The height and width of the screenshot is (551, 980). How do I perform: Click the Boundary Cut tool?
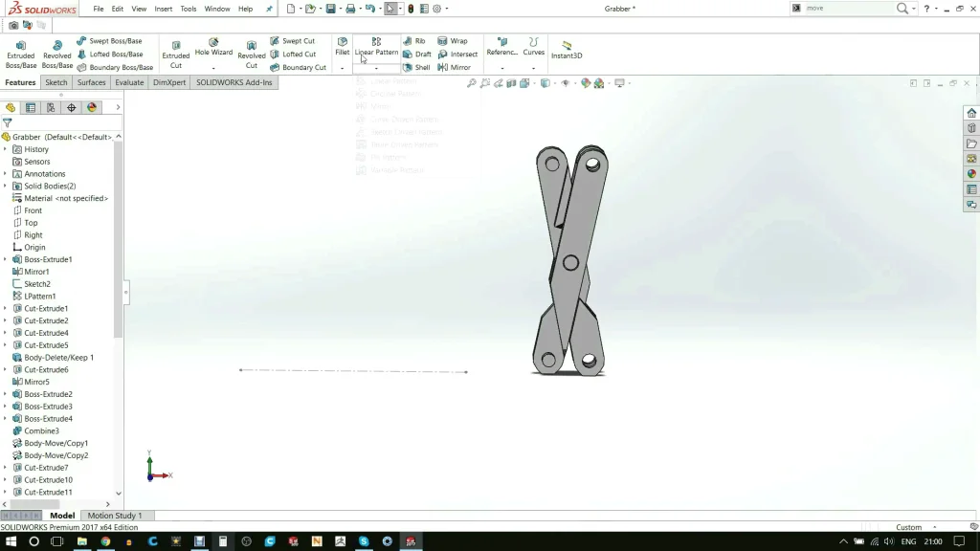click(x=299, y=68)
